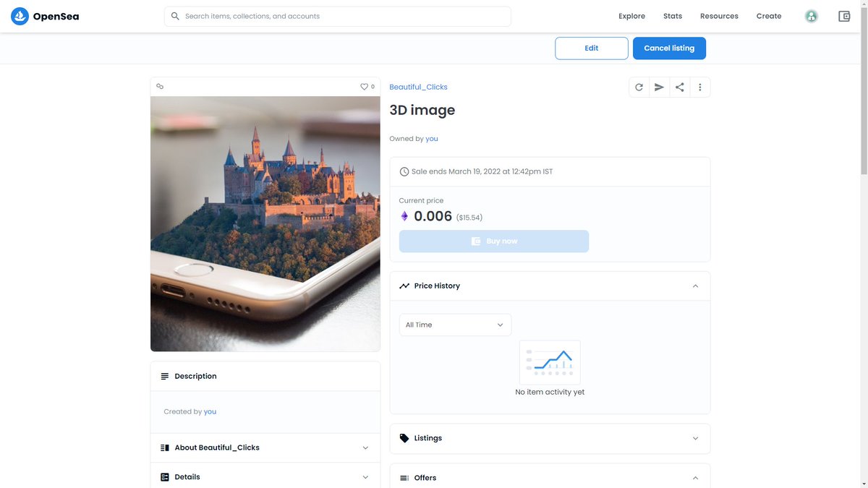Click the heart favorite icon

coord(364,87)
